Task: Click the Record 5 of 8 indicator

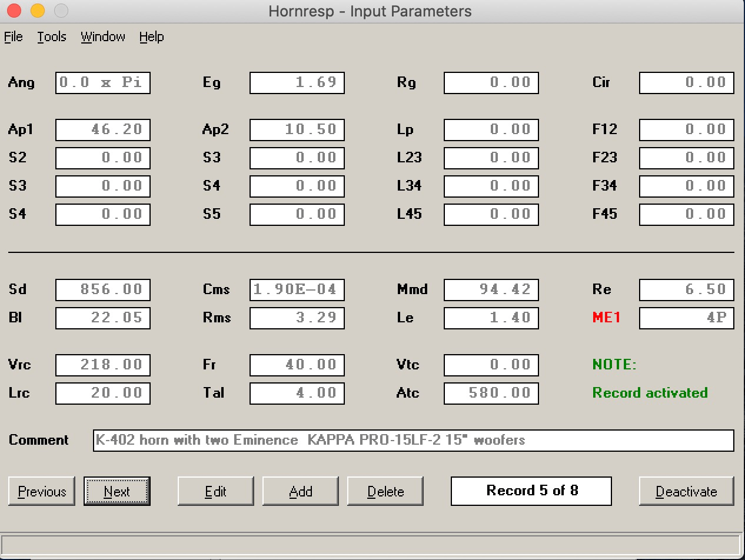Action: coord(531,491)
